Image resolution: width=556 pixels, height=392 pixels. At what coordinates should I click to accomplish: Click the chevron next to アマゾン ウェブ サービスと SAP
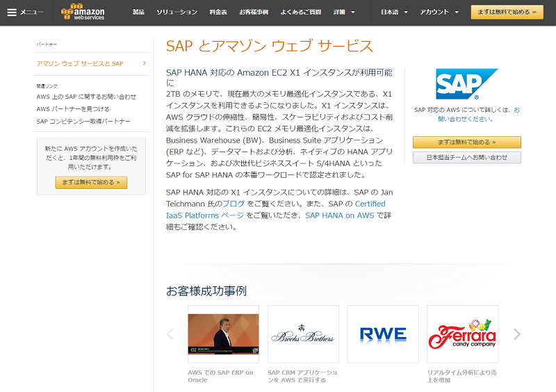144,63
